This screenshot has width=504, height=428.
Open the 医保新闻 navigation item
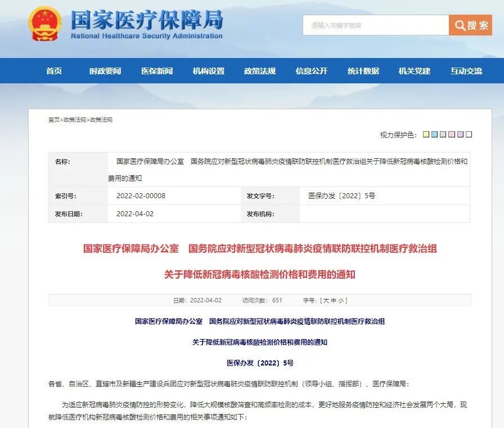coord(157,71)
